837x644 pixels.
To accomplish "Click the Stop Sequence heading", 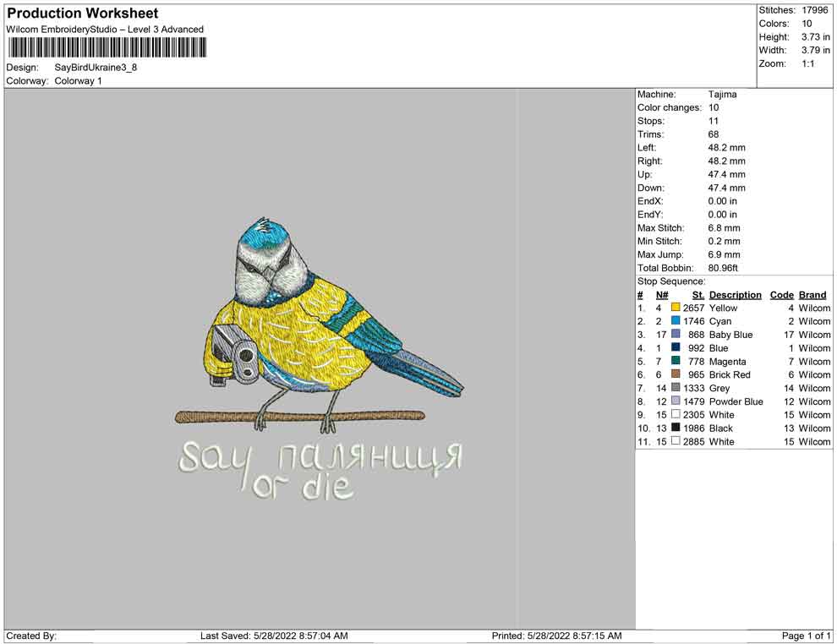I will pyautogui.click(x=671, y=281).
